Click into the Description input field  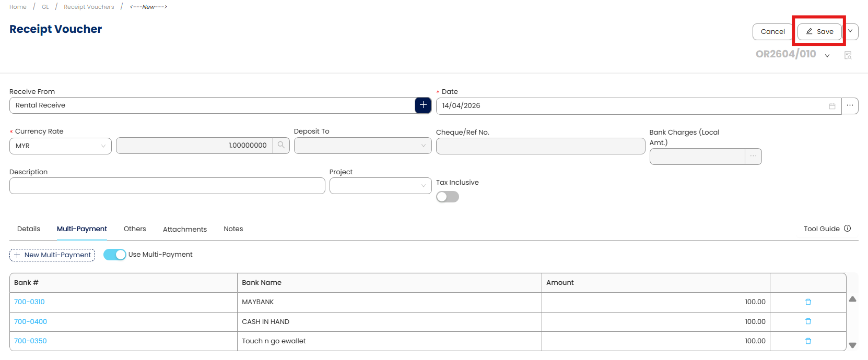tap(167, 186)
